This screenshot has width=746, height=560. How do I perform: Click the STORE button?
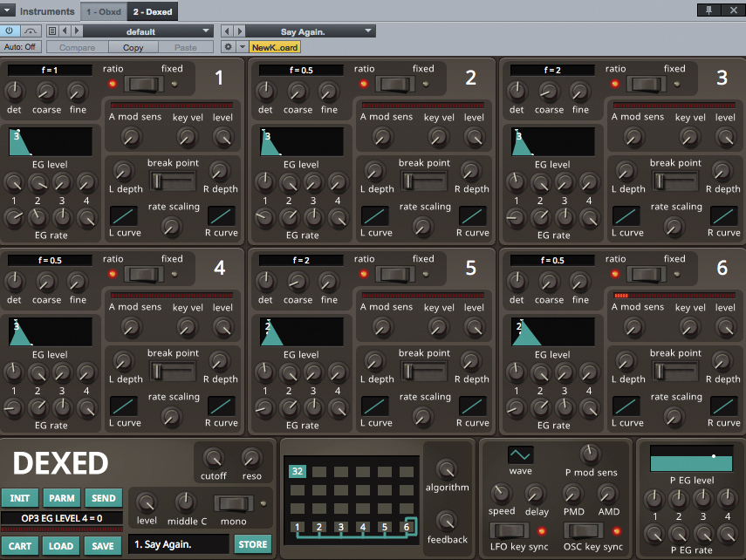[252, 543]
